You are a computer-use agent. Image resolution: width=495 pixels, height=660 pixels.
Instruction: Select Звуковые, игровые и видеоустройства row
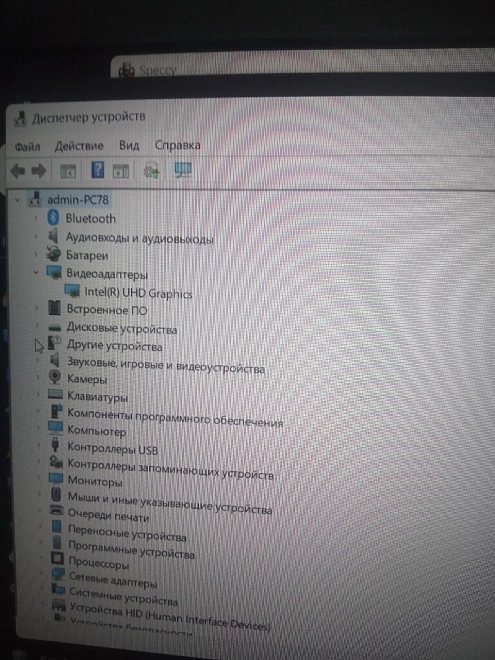tap(166, 365)
